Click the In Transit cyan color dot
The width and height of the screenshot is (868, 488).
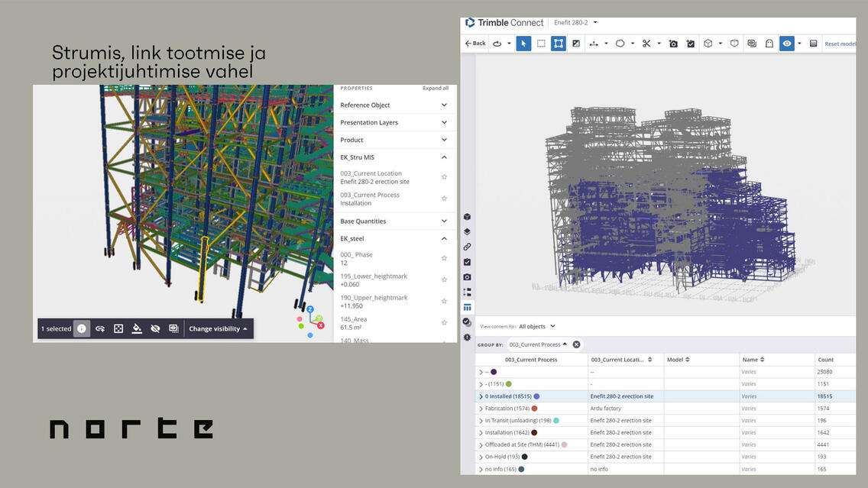coord(556,421)
